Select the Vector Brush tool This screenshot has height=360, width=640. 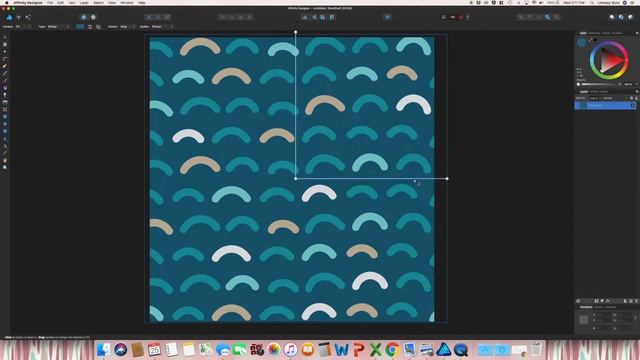tap(5, 80)
